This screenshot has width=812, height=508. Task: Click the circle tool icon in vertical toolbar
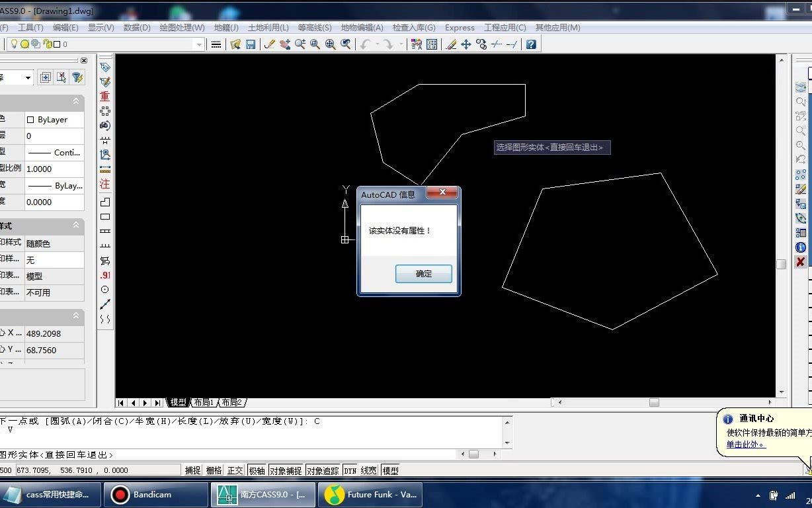click(105, 289)
